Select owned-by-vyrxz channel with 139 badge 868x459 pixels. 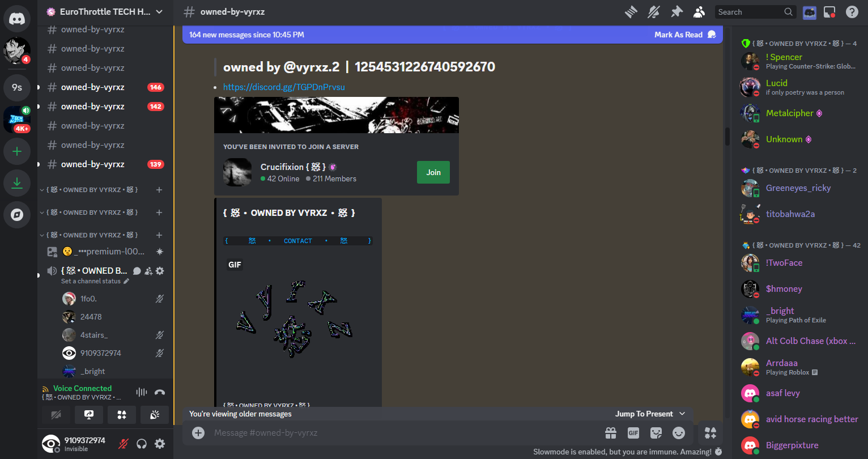[93, 164]
